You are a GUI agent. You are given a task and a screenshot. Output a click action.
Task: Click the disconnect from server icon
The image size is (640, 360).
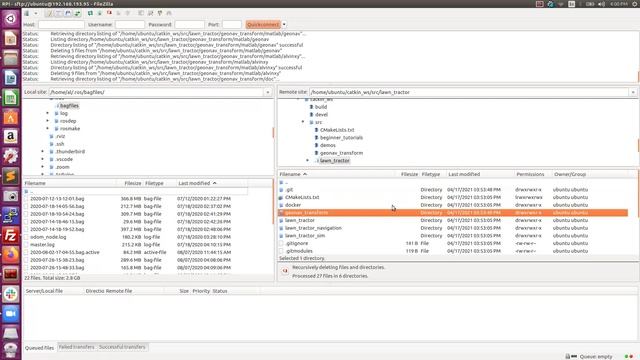(x=118, y=13)
